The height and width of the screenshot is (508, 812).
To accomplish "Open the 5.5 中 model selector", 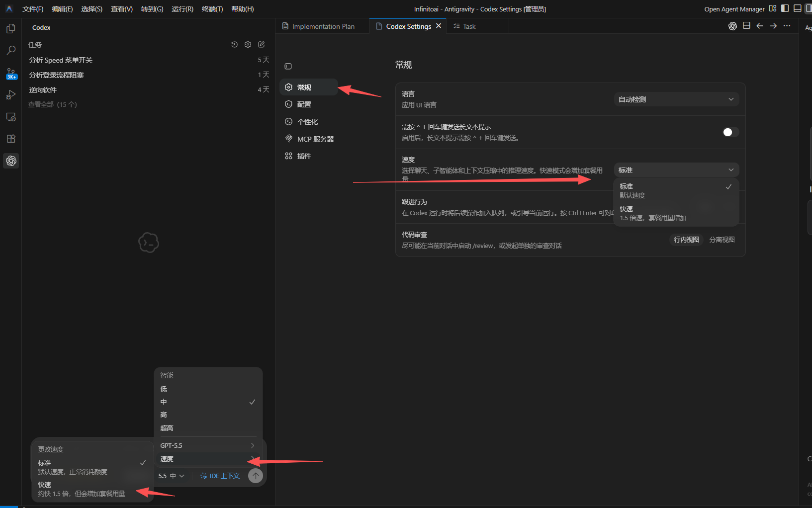I will [x=171, y=476].
